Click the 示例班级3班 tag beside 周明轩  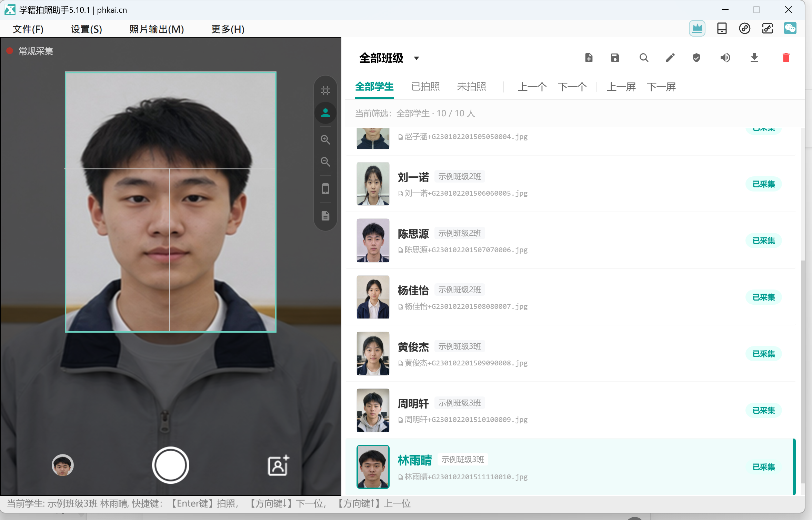click(x=459, y=403)
